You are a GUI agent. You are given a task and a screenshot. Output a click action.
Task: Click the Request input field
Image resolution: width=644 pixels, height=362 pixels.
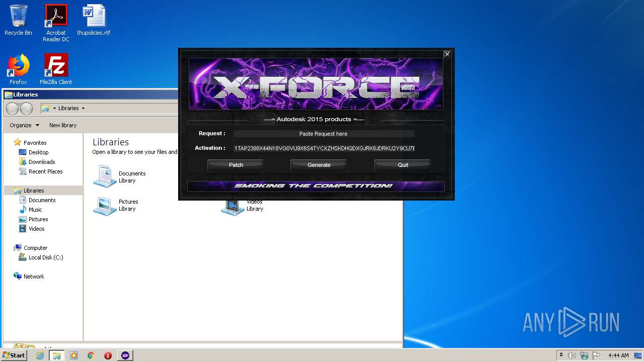(324, 134)
